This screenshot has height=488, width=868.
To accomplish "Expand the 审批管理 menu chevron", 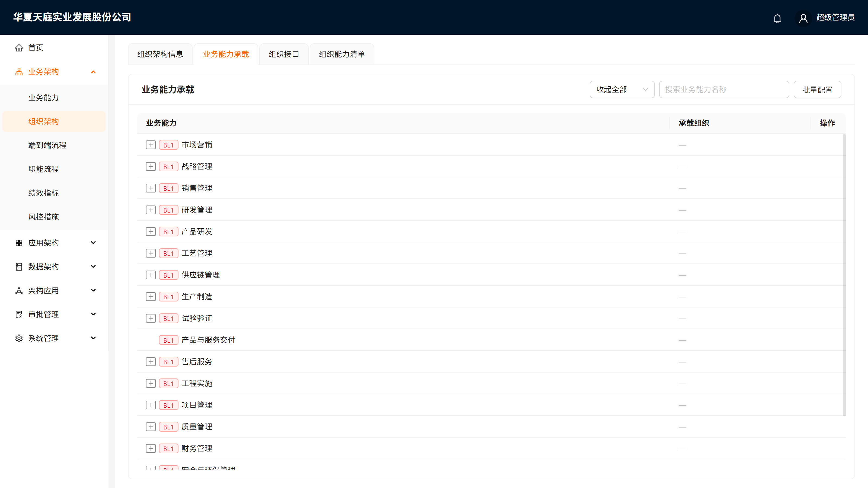I will 93,314.
